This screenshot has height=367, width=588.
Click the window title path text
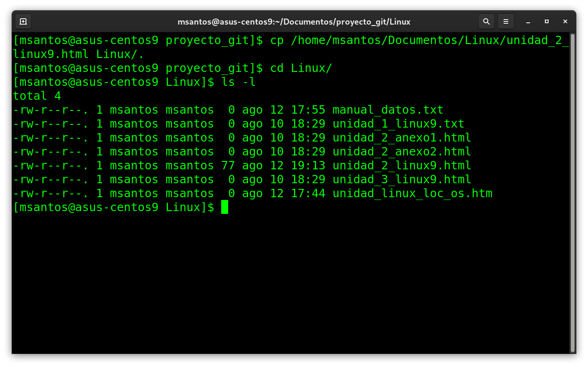pyautogui.click(x=294, y=22)
